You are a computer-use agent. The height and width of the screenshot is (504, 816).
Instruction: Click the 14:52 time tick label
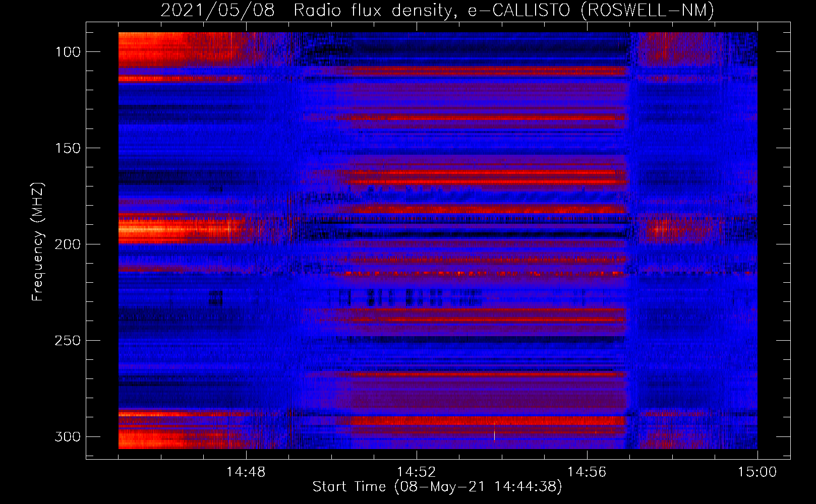416,472
